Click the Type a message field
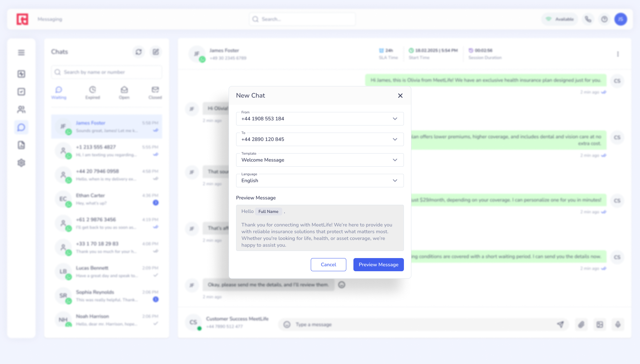Viewport: 640px width, 364px height. pos(423,325)
